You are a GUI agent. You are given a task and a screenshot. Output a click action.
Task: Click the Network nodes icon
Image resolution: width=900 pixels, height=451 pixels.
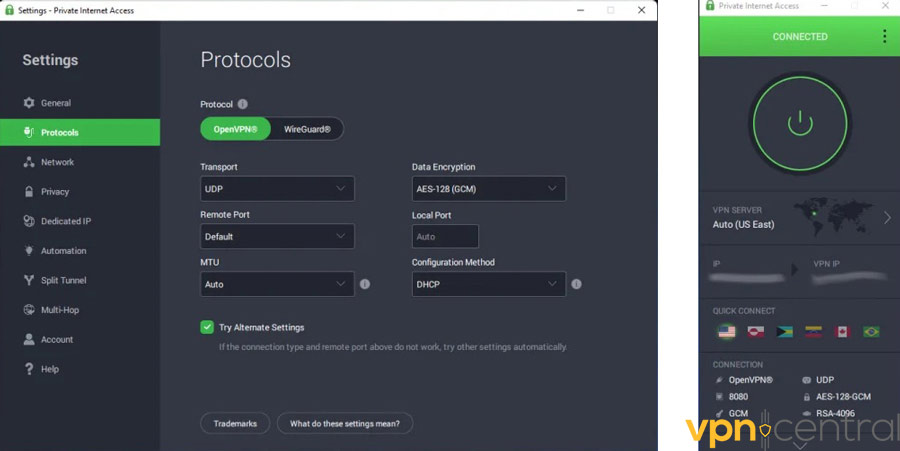[29, 162]
